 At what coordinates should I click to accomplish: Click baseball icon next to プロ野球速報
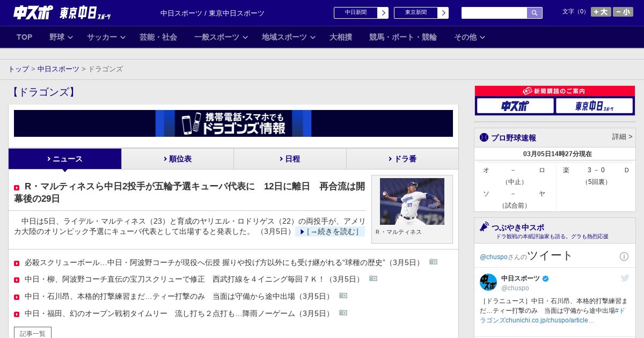[484, 137]
